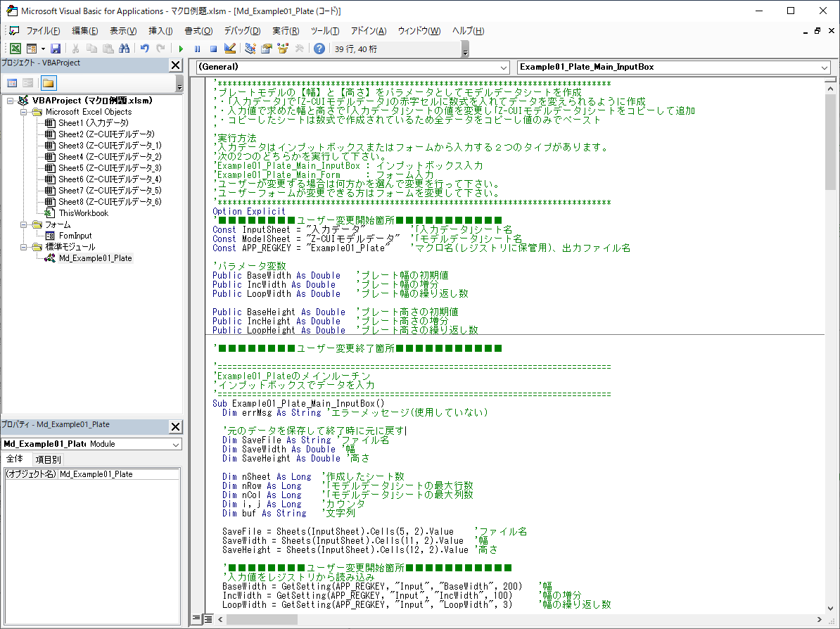Image resolution: width=840 pixels, height=629 pixels.
Task: Open the Object Browser from the toolbar
Action: [284, 48]
